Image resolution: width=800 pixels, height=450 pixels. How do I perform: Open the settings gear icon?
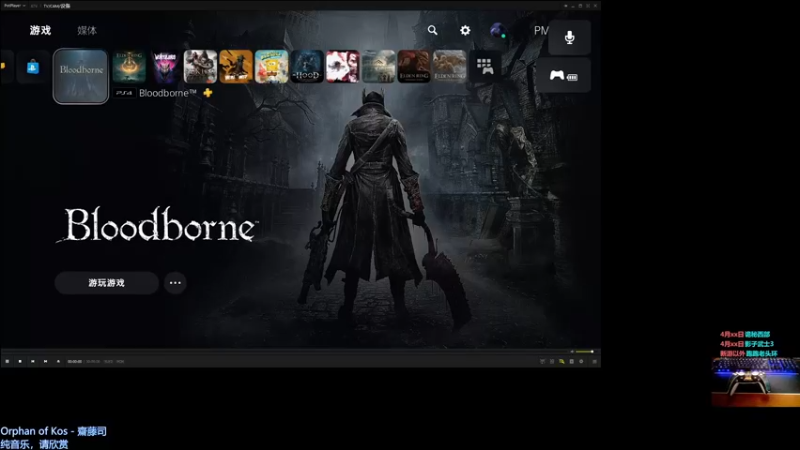(x=465, y=30)
